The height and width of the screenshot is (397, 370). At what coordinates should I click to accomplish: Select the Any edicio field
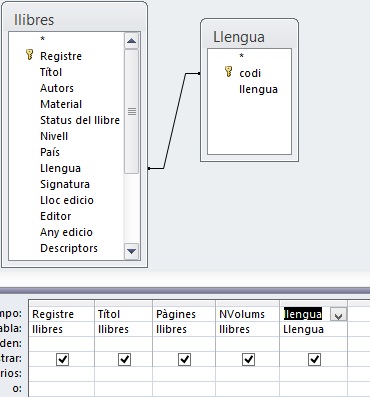[66, 232]
